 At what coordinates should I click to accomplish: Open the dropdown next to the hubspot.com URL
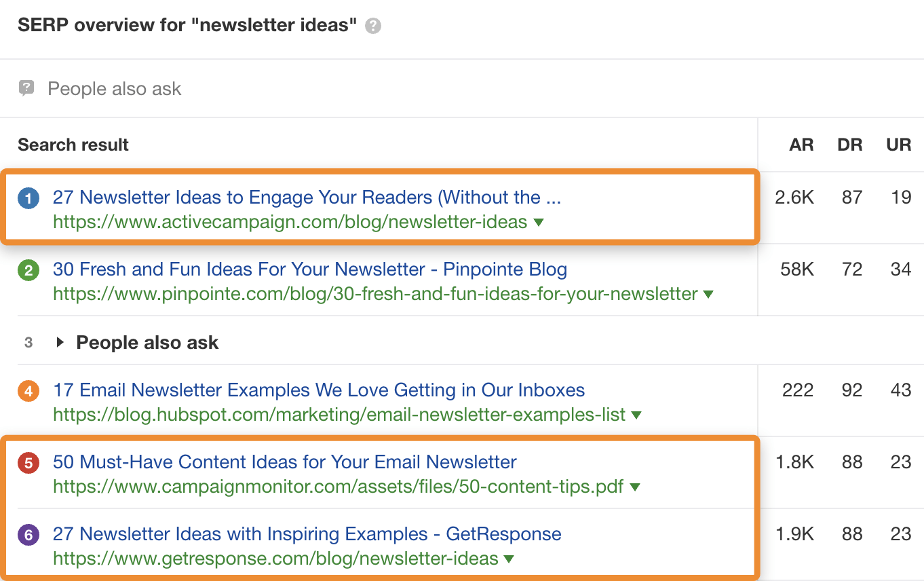tap(636, 415)
